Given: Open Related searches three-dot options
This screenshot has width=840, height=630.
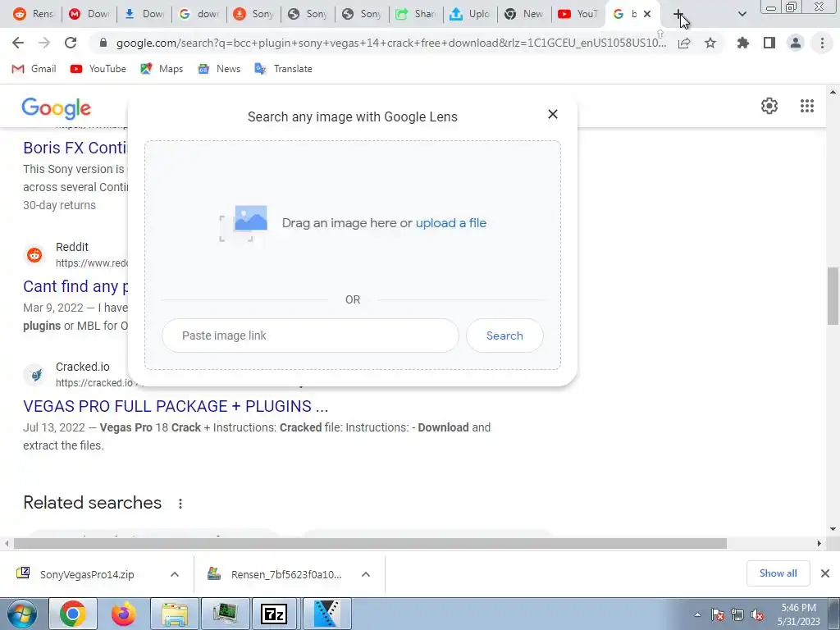Looking at the screenshot, I should pos(180,504).
